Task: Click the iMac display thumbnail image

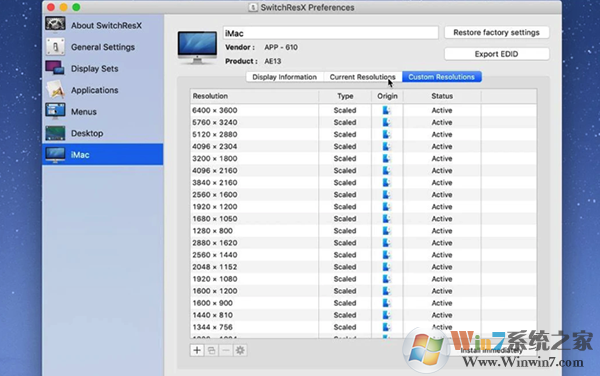Action: [x=197, y=47]
